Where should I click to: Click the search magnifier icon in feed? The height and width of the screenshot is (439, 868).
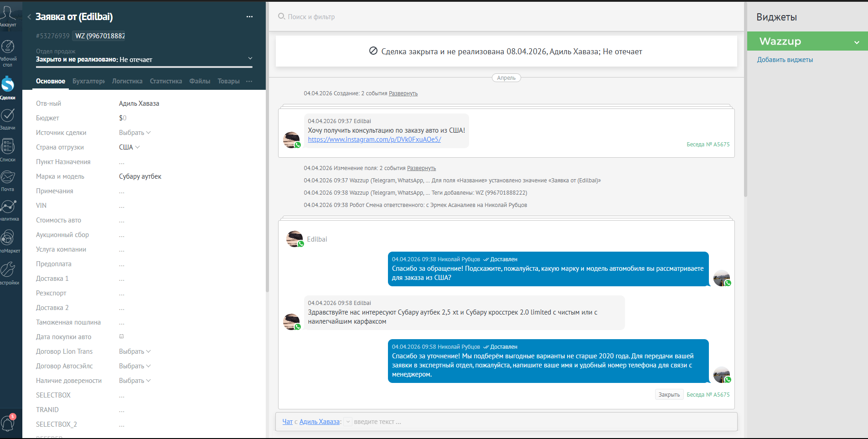point(282,16)
